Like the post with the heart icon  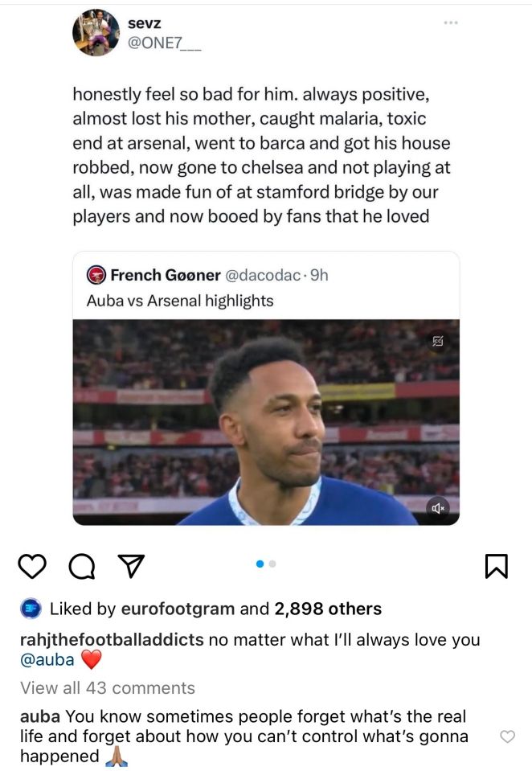(x=32, y=567)
